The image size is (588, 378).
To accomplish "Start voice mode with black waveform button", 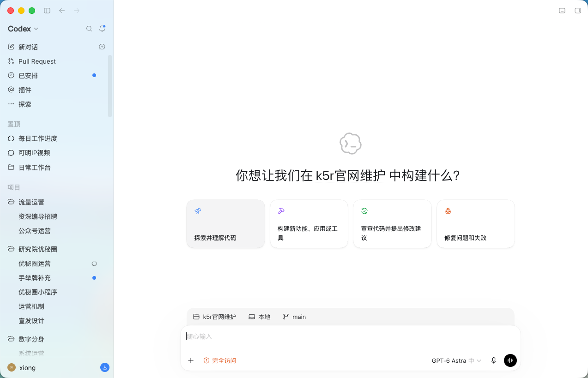I will coord(510,360).
